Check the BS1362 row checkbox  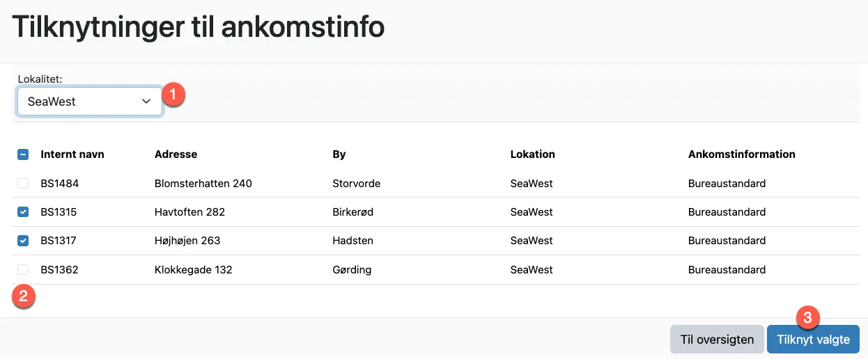23,270
